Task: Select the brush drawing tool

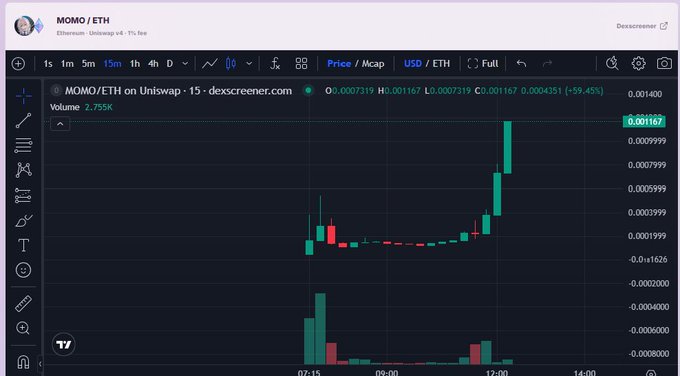Action: click(x=23, y=221)
